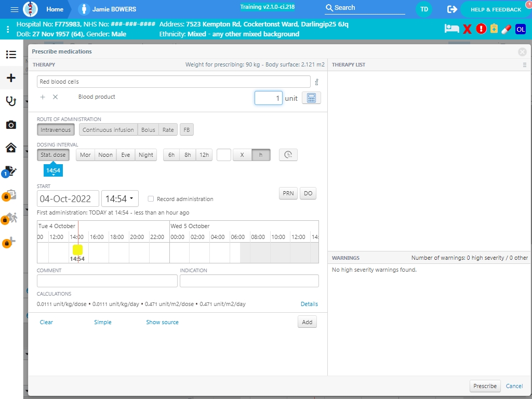Click the hospital logo icon

point(31,9)
